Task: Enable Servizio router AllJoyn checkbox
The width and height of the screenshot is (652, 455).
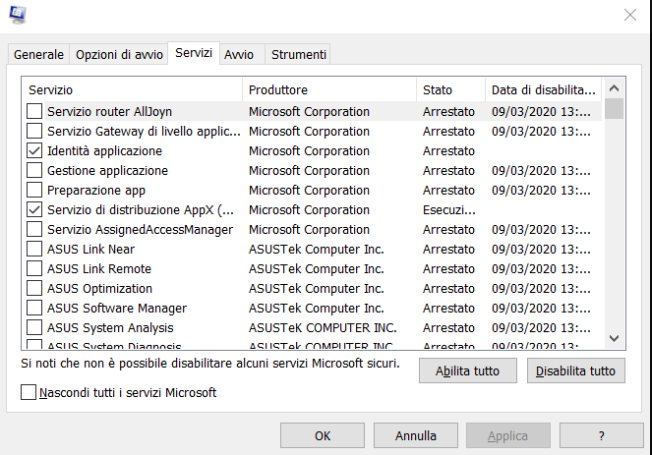Action: click(x=34, y=111)
